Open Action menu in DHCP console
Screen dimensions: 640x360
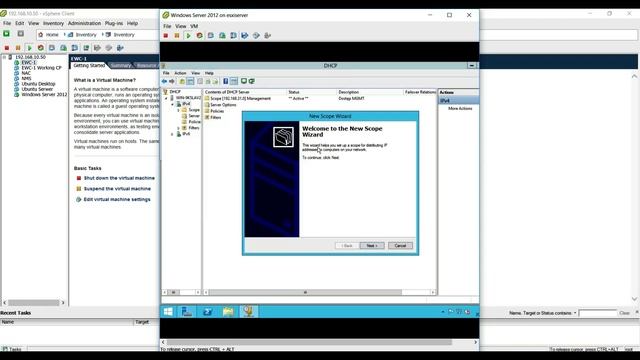pyautogui.click(x=180, y=73)
